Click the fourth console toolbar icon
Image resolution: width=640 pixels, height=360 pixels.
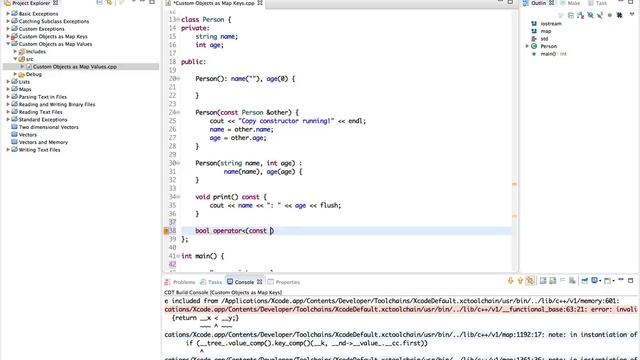[x=543, y=281]
